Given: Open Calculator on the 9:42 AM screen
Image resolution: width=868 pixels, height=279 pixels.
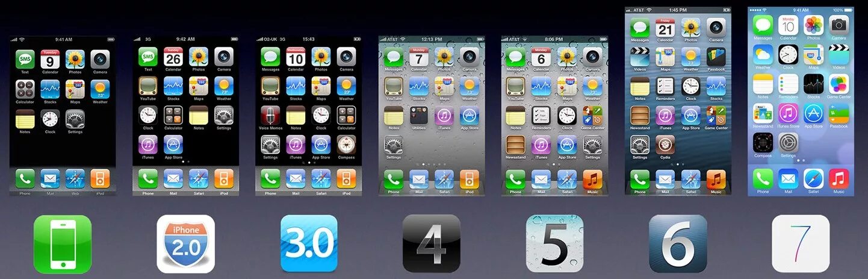Looking at the screenshot, I should click(x=173, y=115).
